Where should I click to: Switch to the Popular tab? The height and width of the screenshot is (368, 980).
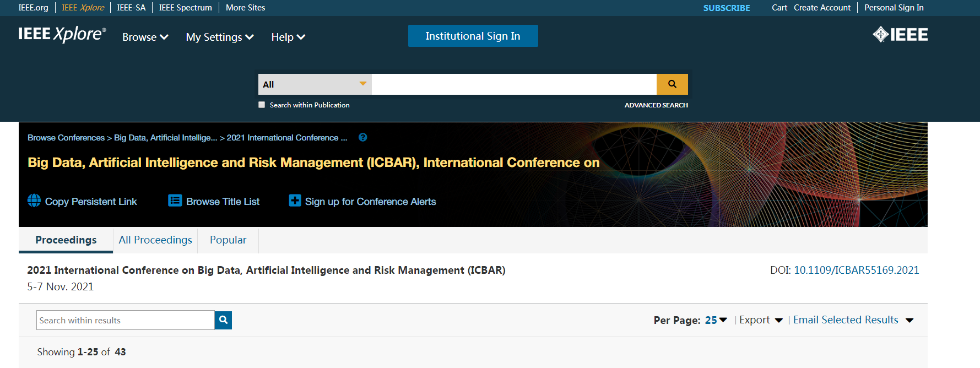point(228,240)
